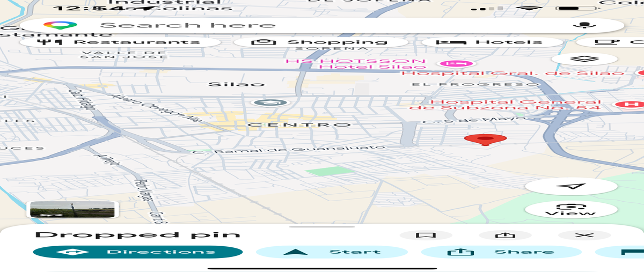Tap the red dropped pin on map
Viewport: 644px width, 272px height.
485,139
